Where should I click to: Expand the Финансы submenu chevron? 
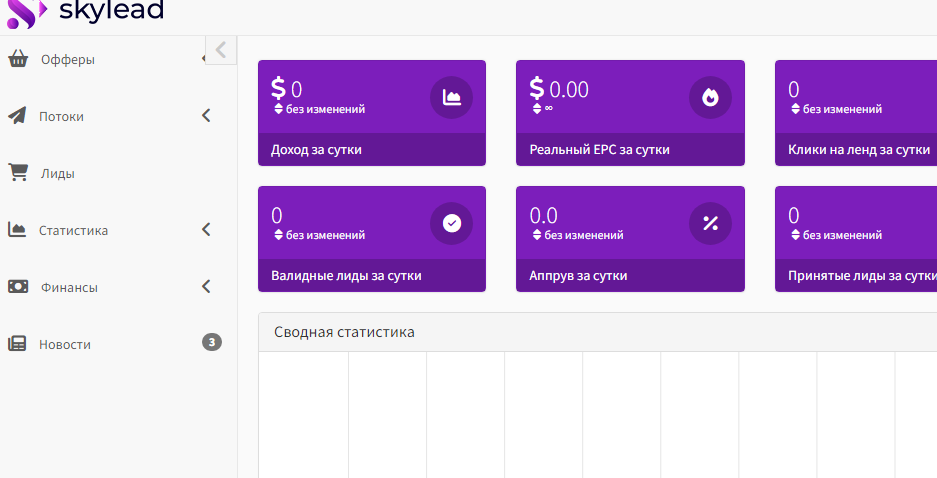click(206, 286)
